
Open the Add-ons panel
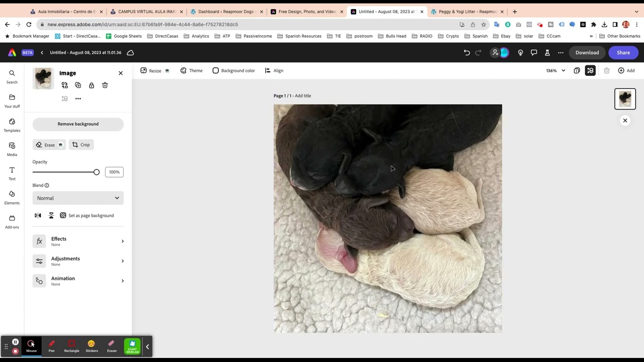(x=12, y=221)
